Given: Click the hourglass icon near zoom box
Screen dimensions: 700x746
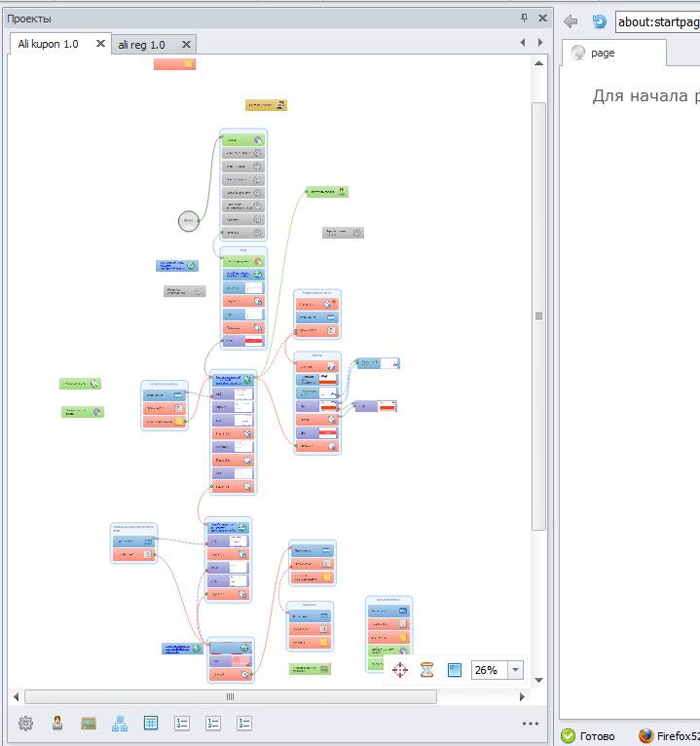Looking at the screenshot, I should pyautogui.click(x=427, y=670).
